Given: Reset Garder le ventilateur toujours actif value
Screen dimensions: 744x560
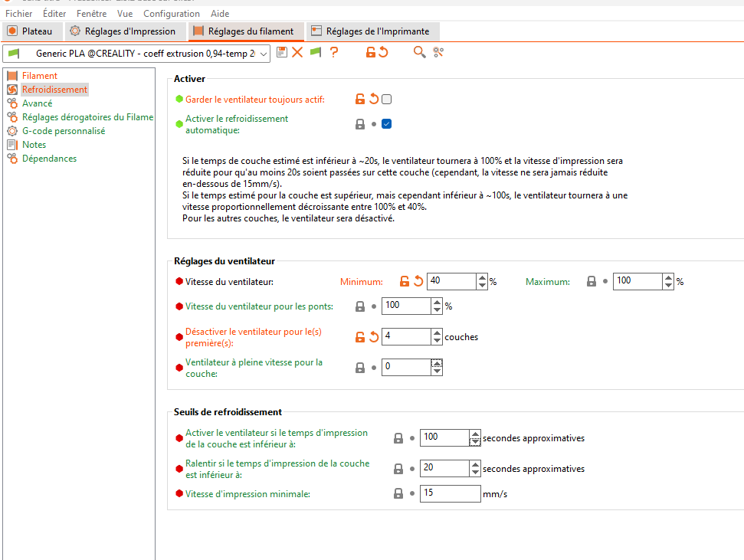Looking at the screenshot, I should click(374, 99).
